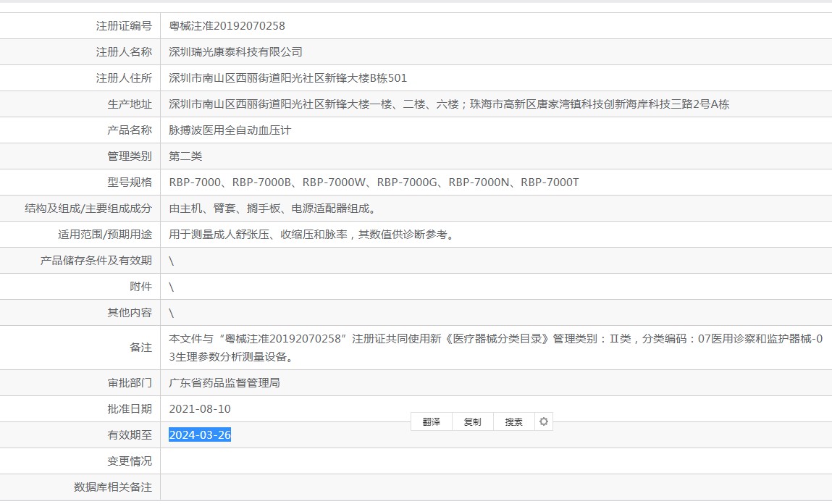This screenshot has width=832, height=504.
Task: Click the 翻译 (translate) popup button
Action: [432, 421]
